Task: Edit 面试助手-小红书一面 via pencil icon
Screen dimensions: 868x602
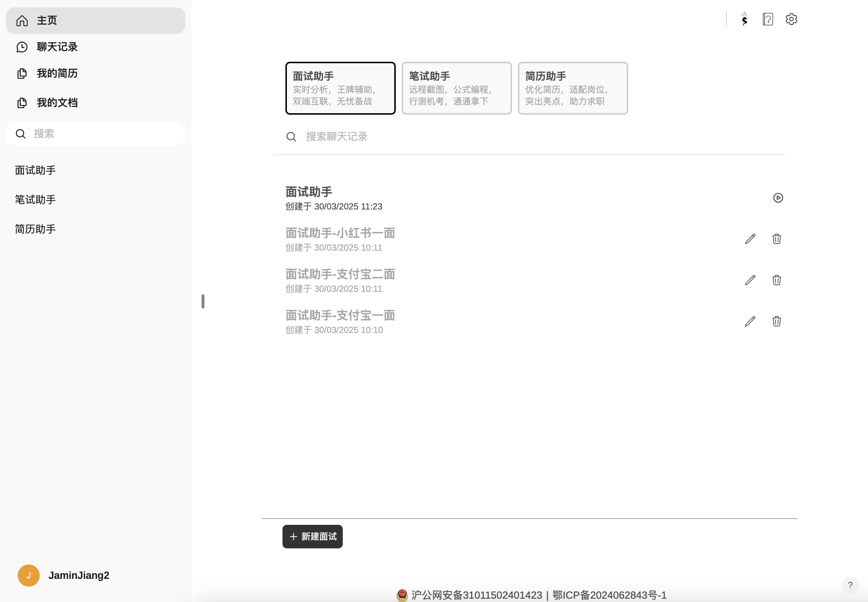Action: [x=750, y=239]
